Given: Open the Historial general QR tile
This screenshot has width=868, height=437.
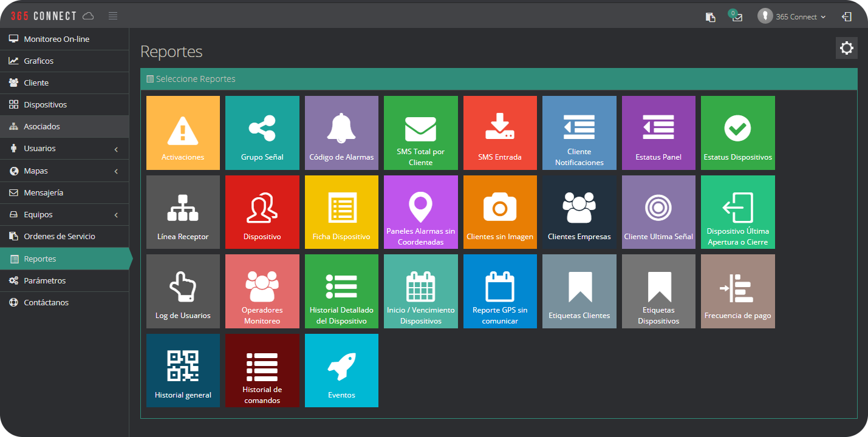Looking at the screenshot, I should (x=183, y=370).
